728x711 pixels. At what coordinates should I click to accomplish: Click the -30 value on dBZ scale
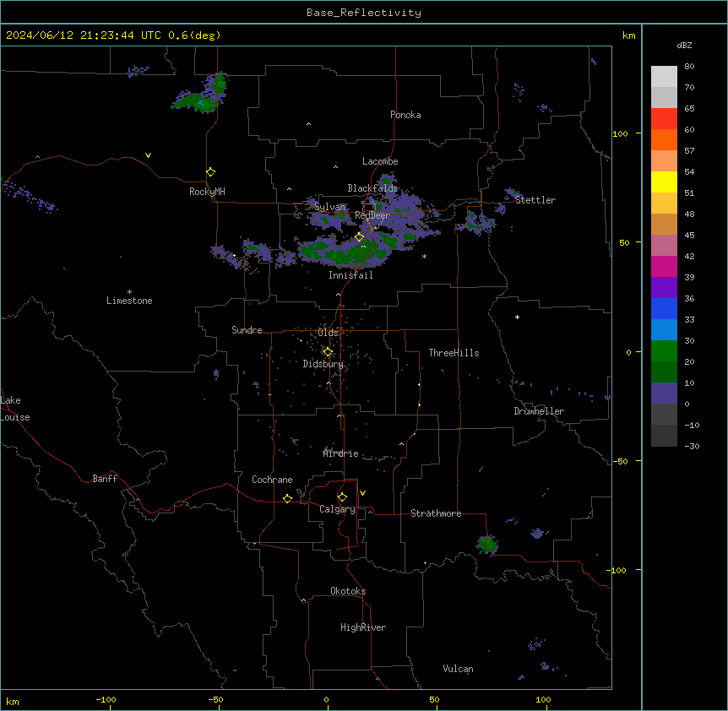692,446
